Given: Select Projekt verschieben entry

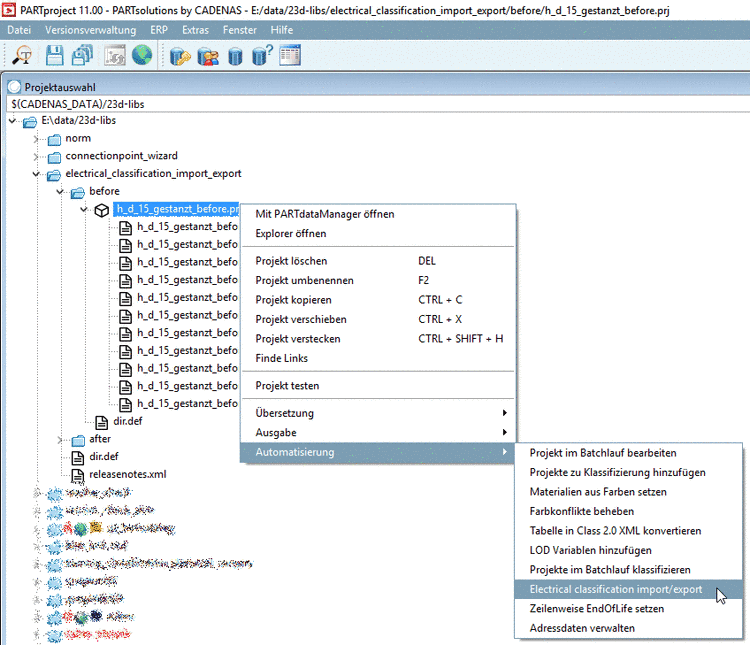Looking at the screenshot, I should [378, 319].
